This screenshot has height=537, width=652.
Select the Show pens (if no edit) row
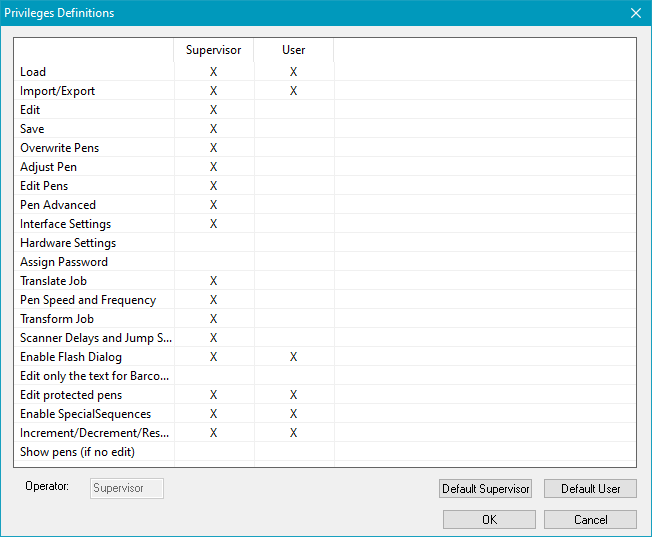(77, 452)
